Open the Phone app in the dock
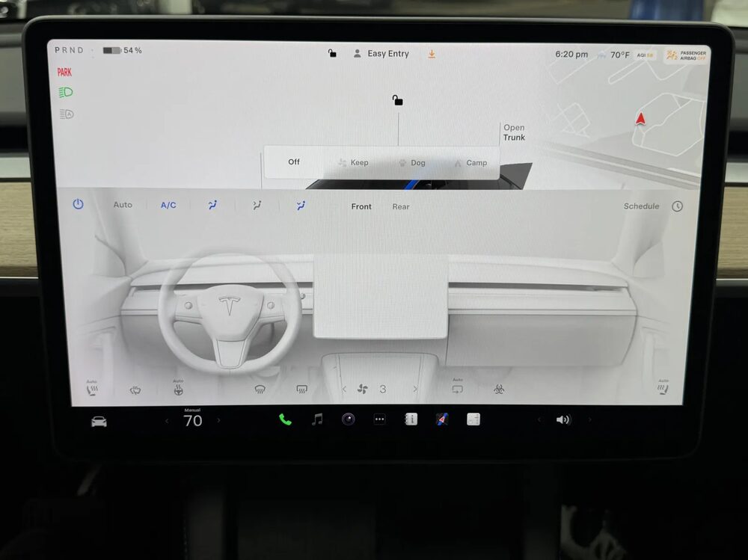Viewport: 748px width, 560px height. pyautogui.click(x=285, y=419)
